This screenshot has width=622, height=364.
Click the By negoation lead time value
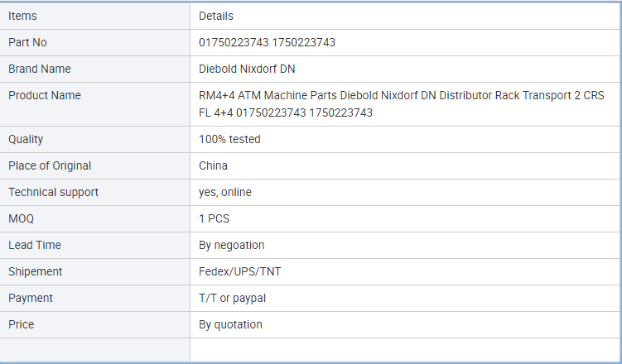pos(232,245)
